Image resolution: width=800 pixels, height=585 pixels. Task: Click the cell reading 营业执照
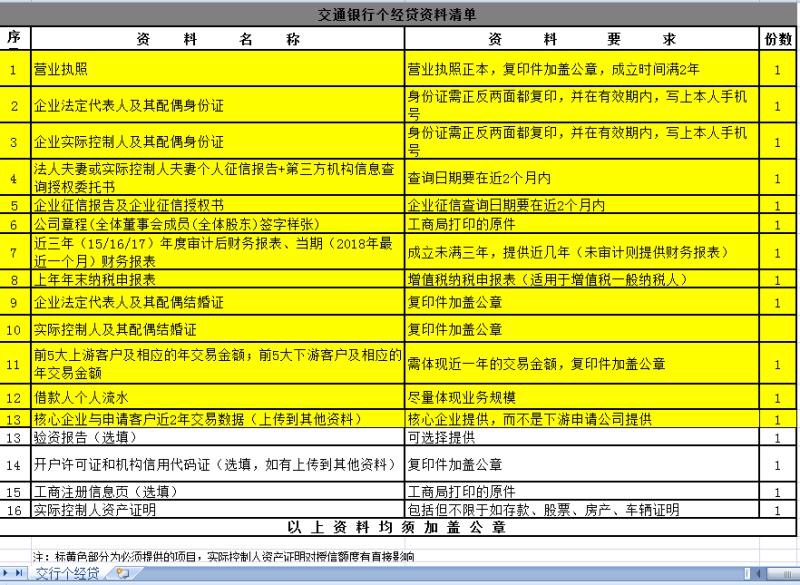click(x=218, y=69)
